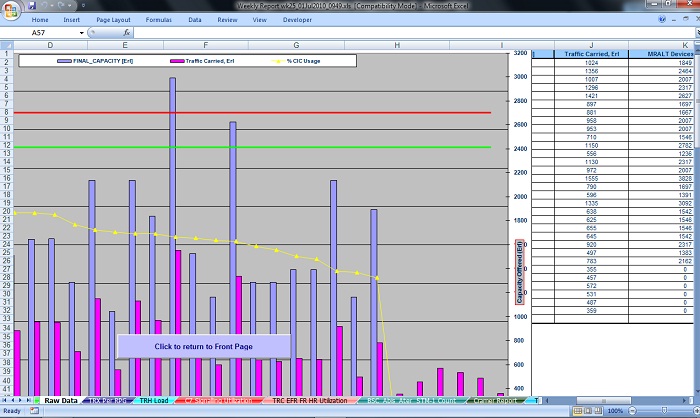
Task: Select column G header
Action: (x=296, y=45)
